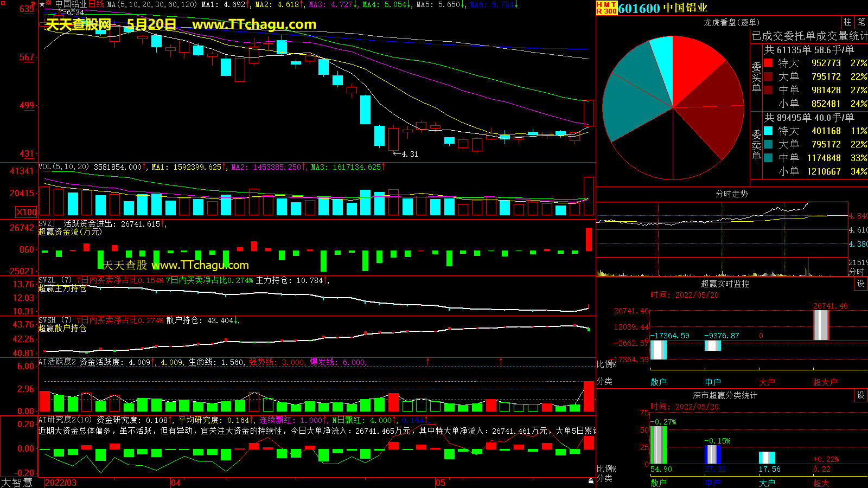Viewport: 868px width, 488px height.
Task: Click the MA(5,10,20,30,60,120) indicator label
Action: (x=152, y=4)
